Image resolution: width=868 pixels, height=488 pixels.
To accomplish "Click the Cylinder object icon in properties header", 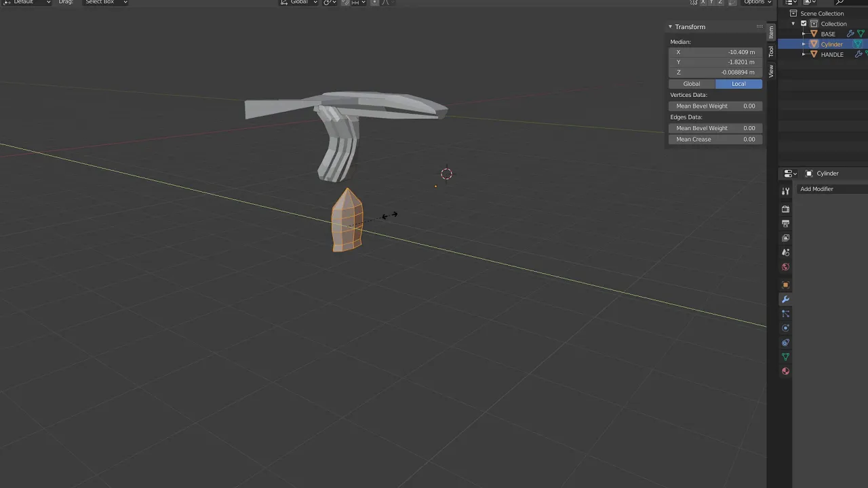I will click(809, 174).
